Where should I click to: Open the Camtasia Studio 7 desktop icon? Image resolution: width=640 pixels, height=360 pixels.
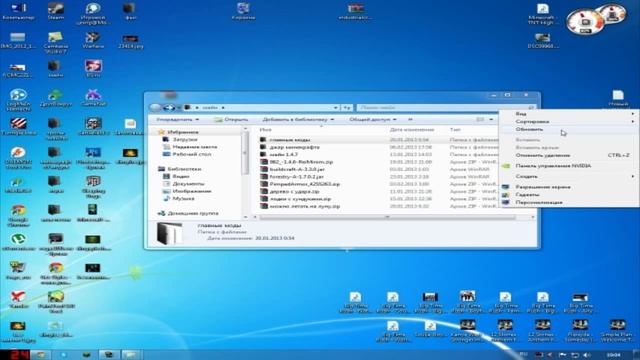(56, 42)
